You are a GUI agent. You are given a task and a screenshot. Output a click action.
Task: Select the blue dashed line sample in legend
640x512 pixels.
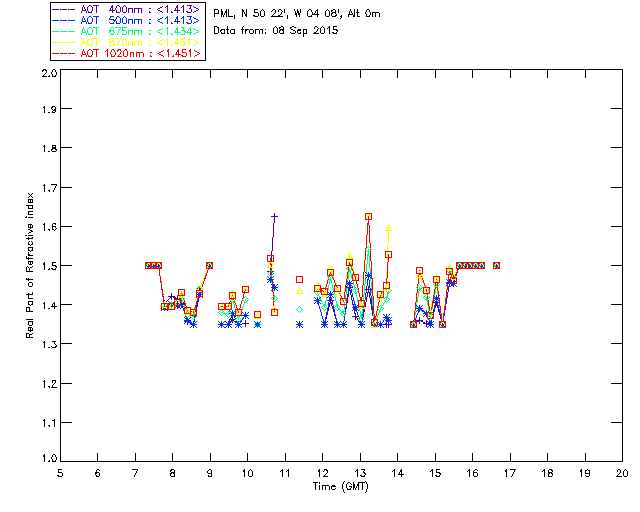(x=64, y=20)
